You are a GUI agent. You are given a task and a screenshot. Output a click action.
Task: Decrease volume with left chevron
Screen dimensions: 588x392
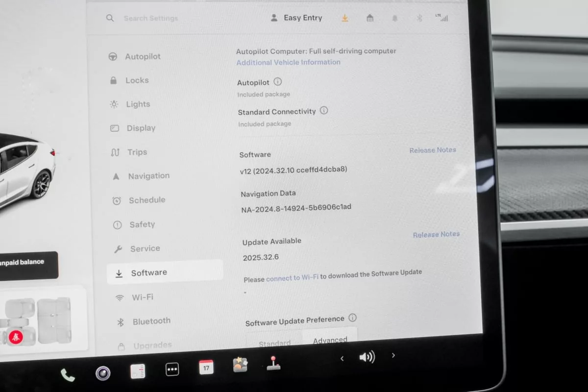click(342, 359)
